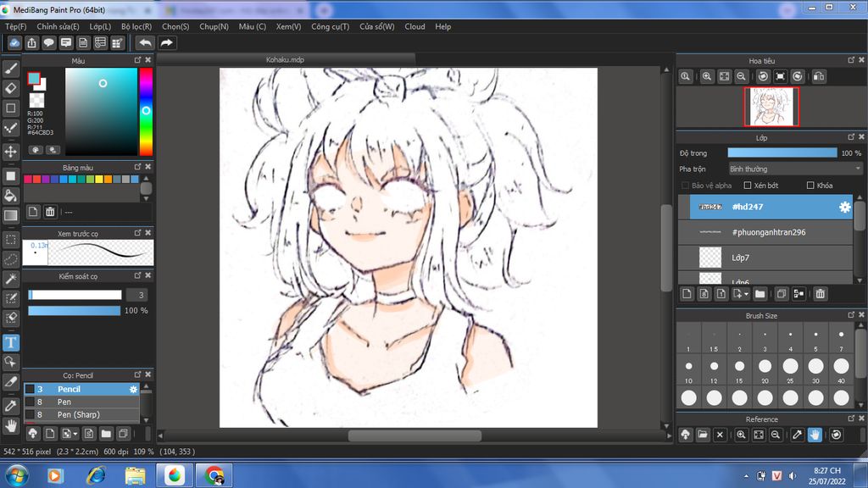
Task: Open the gear settings of the #hd247 layer
Action: pos(844,207)
